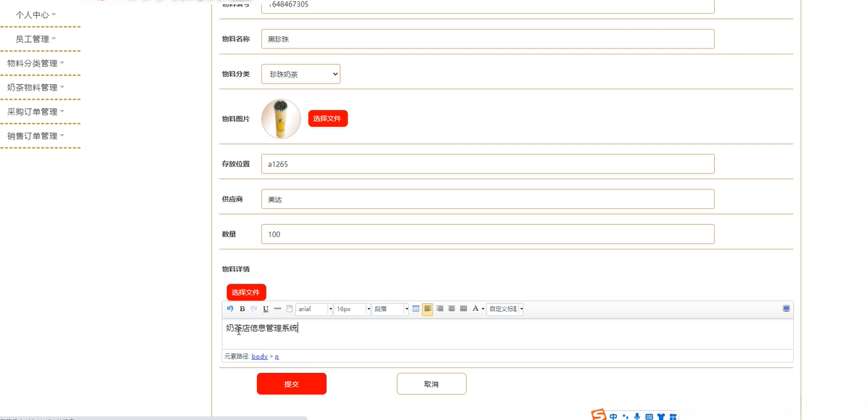Switch Chinese/English mode in Sogou bar
Image resolution: width=868 pixels, height=420 pixels.
pos(613,416)
